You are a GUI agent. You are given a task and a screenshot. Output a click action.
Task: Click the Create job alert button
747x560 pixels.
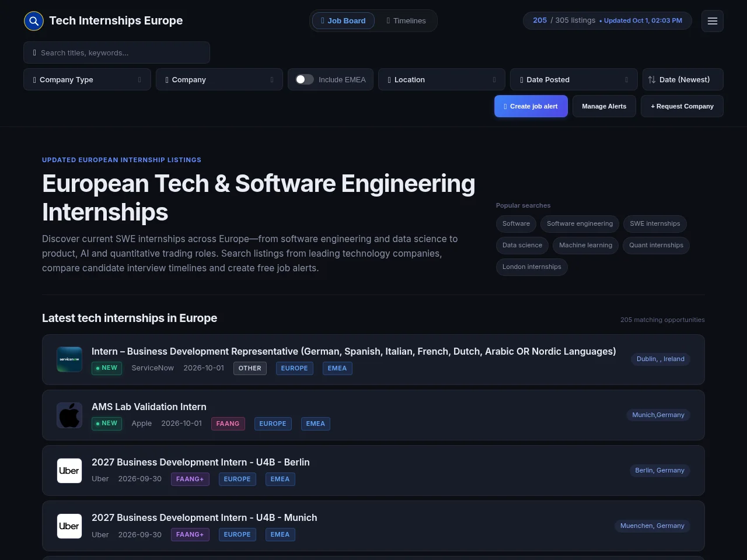tap(531, 106)
